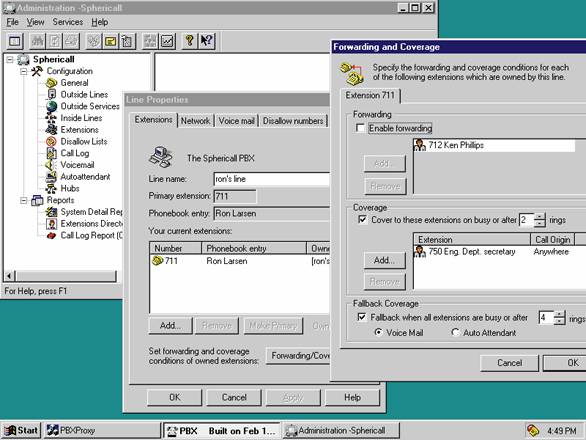Screen dimensions: 586x440
Task: Click Help in Line Properties dialog
Action: click(x=352, y=397)
